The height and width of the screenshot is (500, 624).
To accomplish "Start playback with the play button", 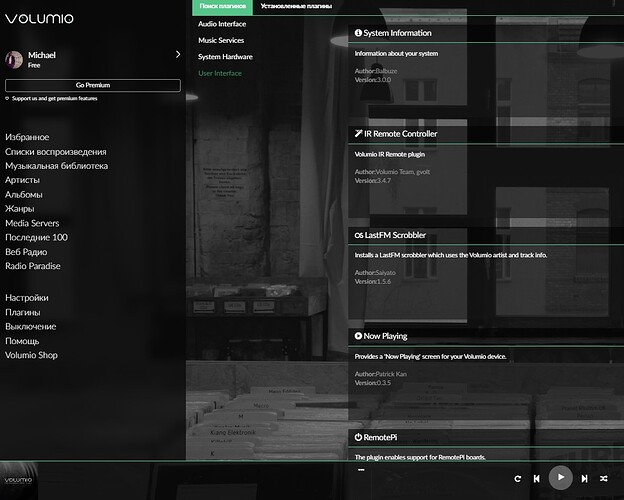I will [x=561, y=478].
